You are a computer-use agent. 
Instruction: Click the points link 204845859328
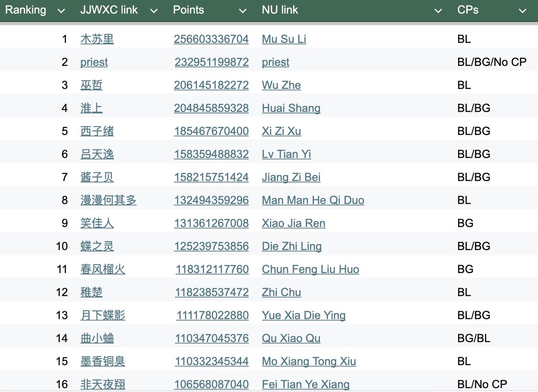[211, 108]
